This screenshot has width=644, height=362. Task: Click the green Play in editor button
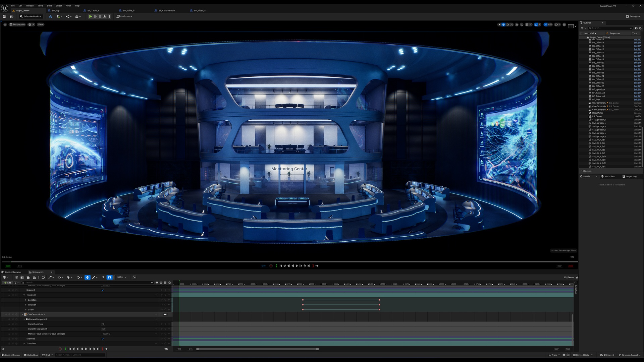(x=90, y=16)
